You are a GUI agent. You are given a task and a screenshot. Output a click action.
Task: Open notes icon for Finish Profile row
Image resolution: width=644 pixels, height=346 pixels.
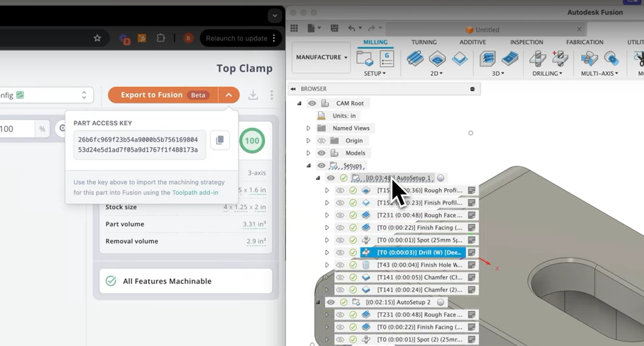tap(471, 202)
